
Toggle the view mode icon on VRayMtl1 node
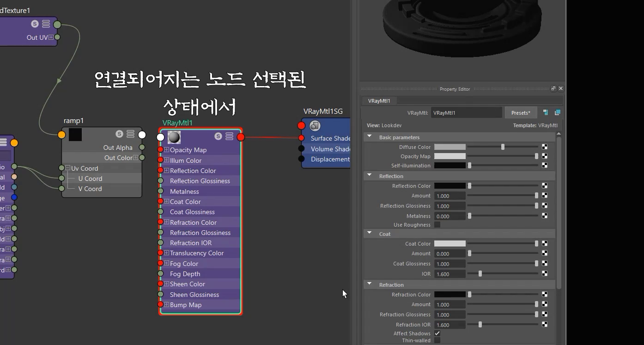point(230,136)
